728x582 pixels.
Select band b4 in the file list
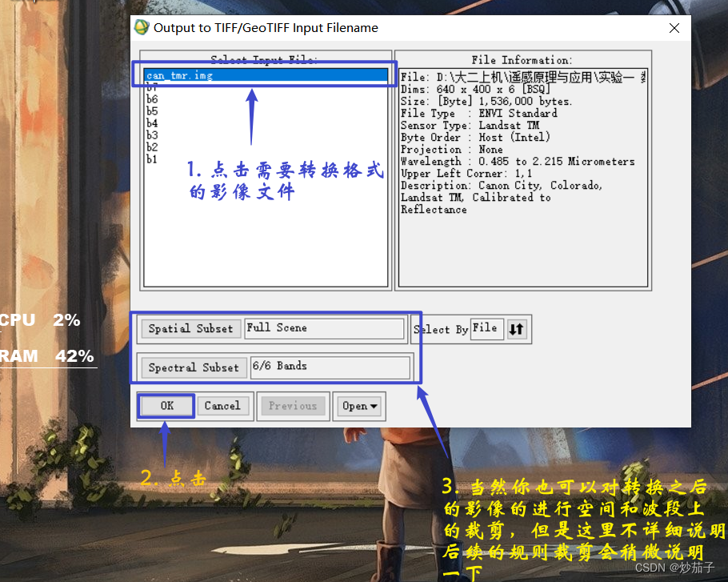click(x=152, y=123)
